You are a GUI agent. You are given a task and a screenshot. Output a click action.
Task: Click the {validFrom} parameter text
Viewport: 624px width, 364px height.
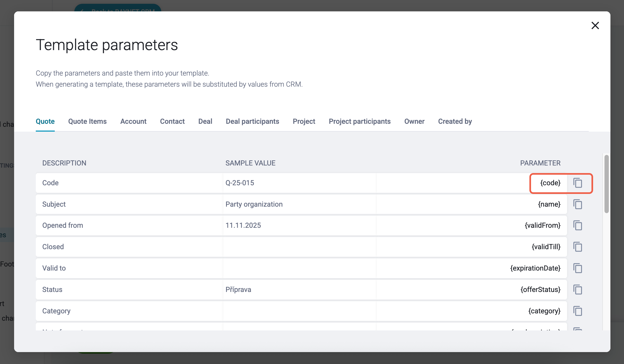pyautogui.click(x=543, y=225)
